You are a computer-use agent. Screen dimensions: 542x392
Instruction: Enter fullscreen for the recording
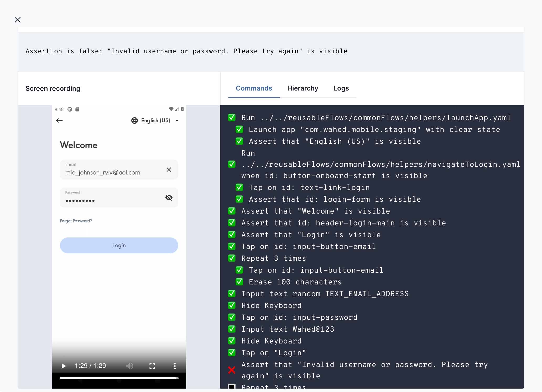[152, 366]
